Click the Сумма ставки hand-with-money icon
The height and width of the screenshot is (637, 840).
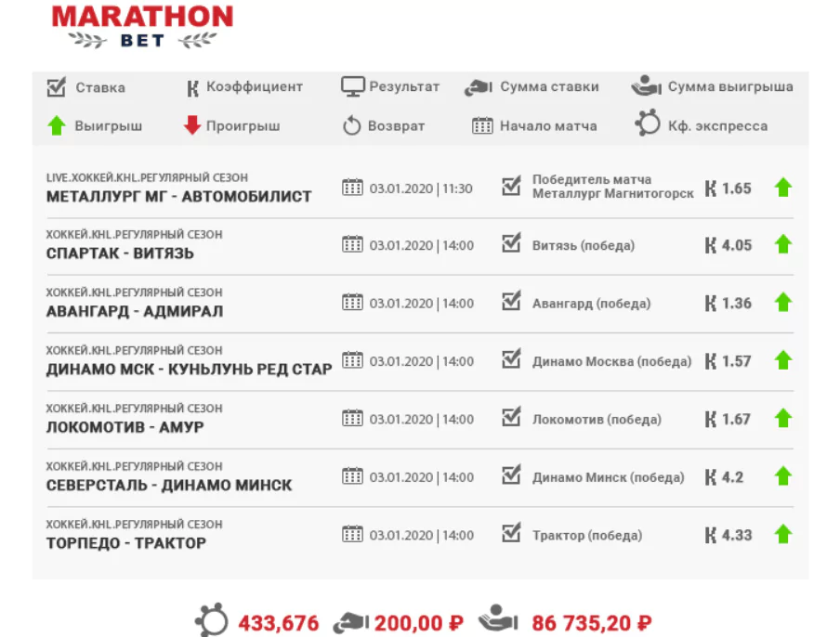coord(478,87)
